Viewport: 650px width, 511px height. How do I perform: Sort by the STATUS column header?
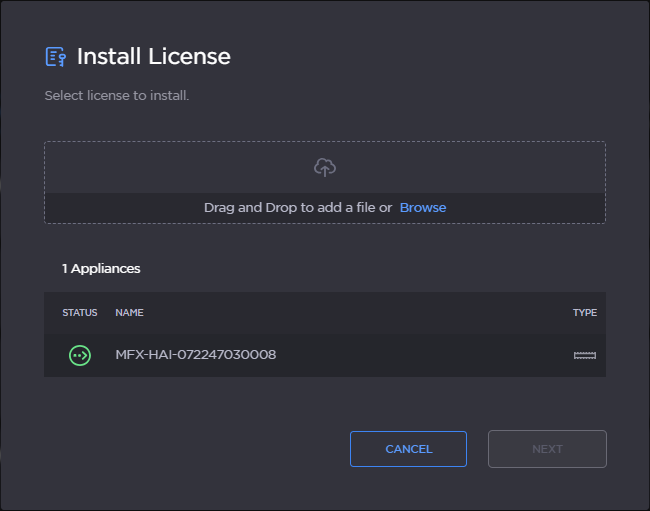(x=80, y=313)
